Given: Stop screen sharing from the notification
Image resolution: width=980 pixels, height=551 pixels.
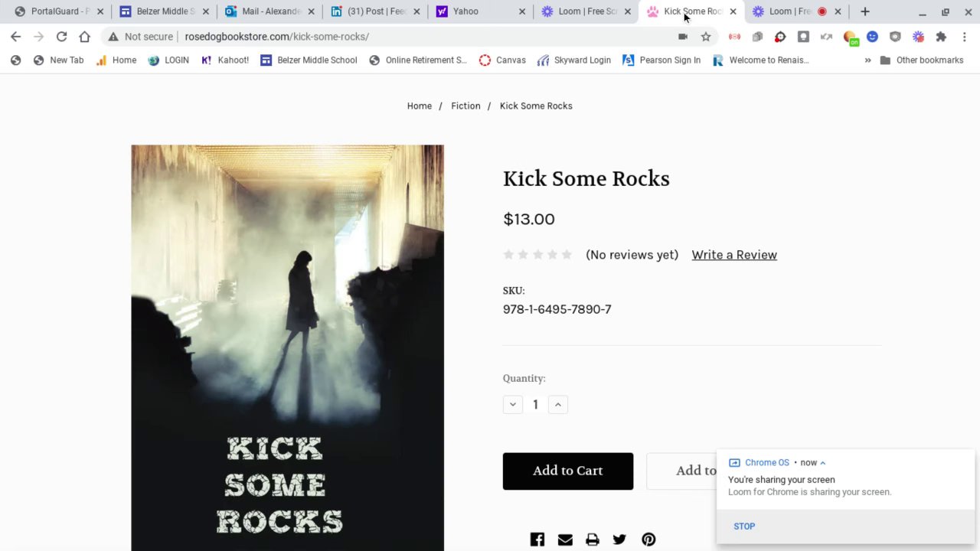Looking at the screenshot, I should tap(744, 527).
